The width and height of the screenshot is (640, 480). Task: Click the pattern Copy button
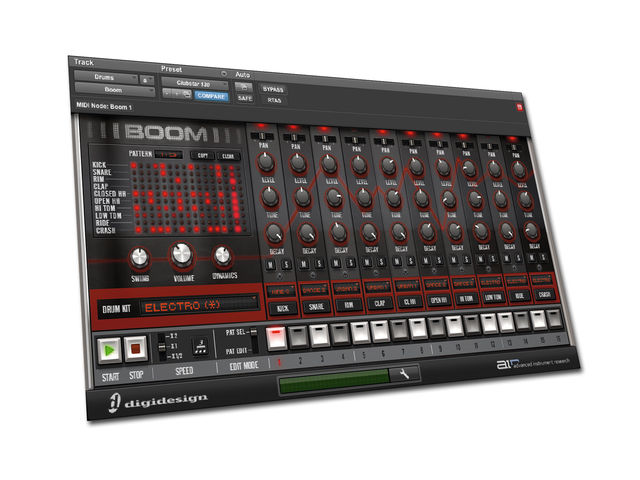202,156
